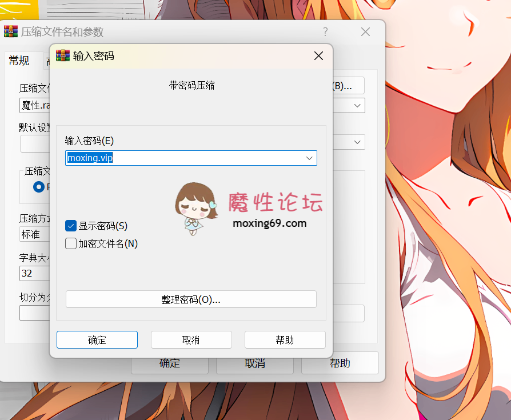Close the 压缩文件名和参数 window
Image resolution: width=511 pixels, height=420 pixels.
point(365,32)
